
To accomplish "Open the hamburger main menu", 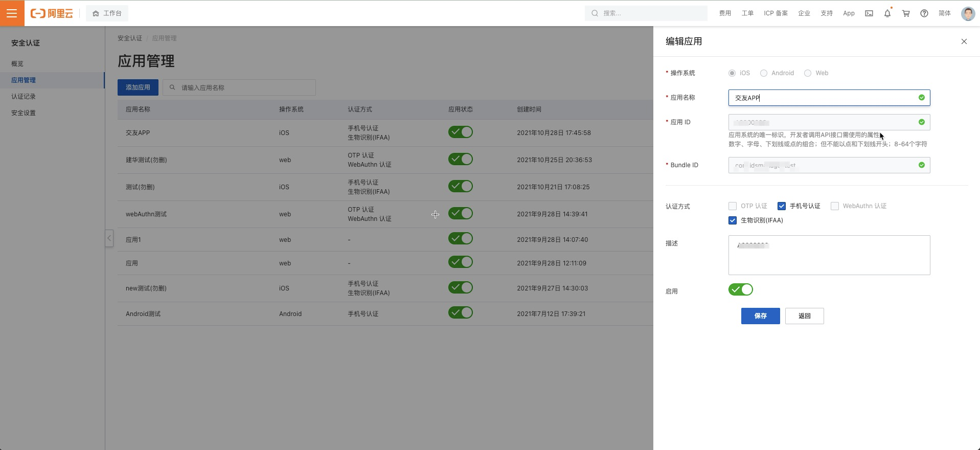I will tap(12, 13).
